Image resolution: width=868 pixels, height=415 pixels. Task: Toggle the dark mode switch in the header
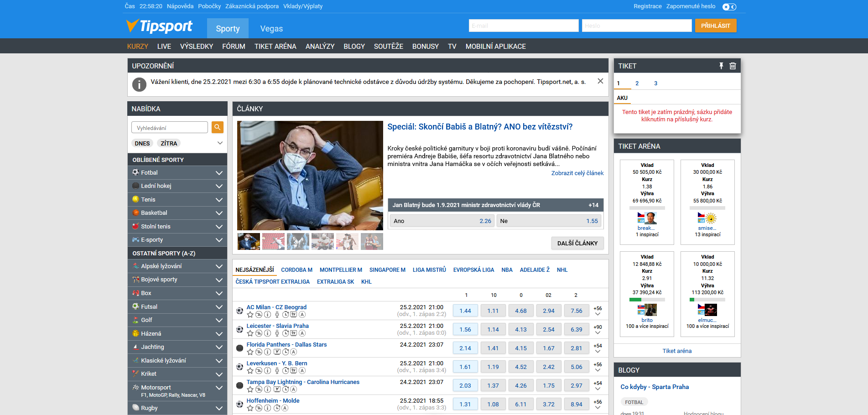coord(729,7)
